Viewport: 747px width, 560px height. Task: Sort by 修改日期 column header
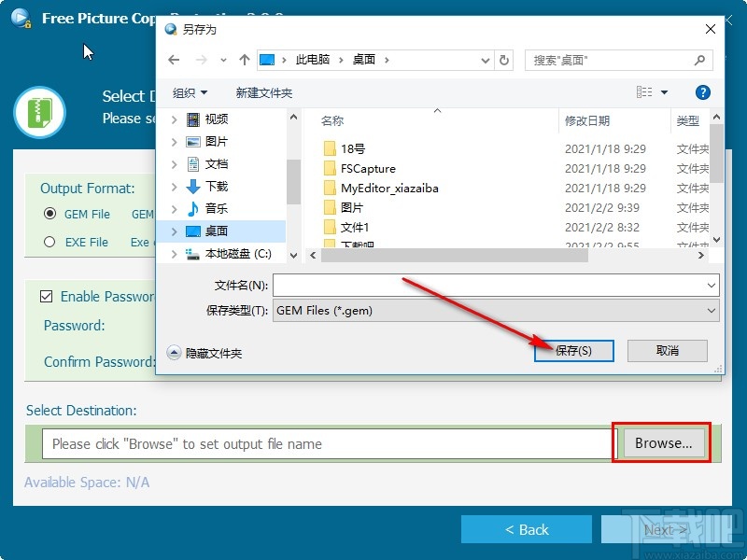(x=587, y=121)
